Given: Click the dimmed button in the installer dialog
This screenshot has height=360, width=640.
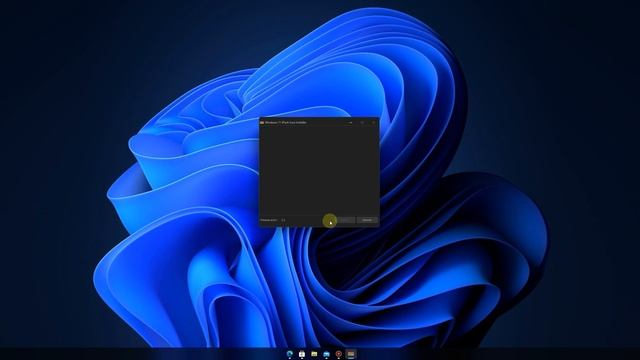Looking at the screenshot, I should (x=346, y=220).
